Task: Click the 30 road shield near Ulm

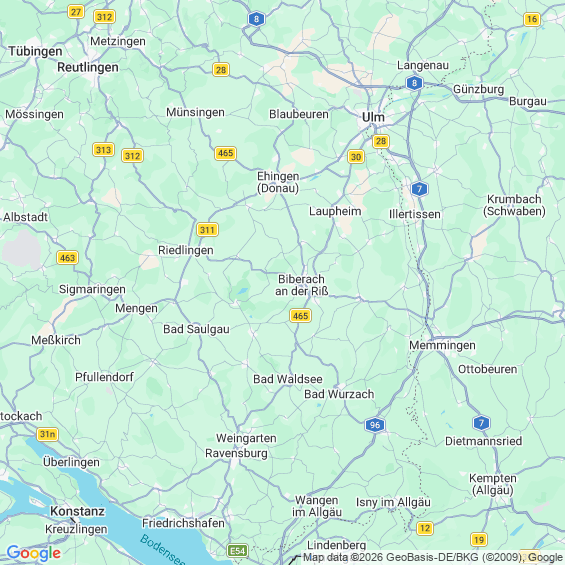Action: (x=356, y=157)
